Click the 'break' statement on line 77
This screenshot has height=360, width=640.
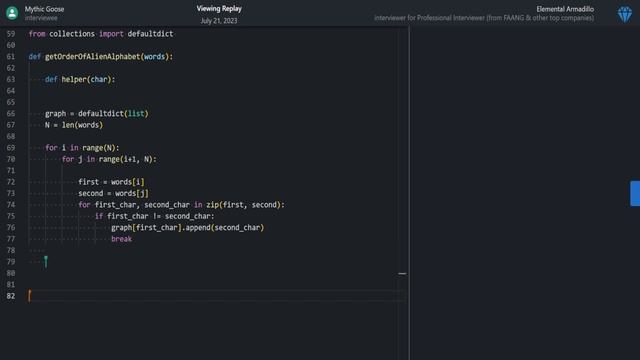point(121,239)
